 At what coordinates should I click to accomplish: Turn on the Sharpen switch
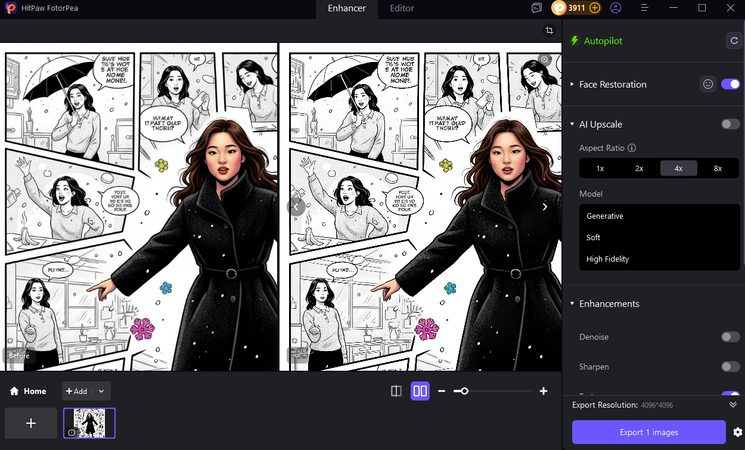tap(730, 367)
